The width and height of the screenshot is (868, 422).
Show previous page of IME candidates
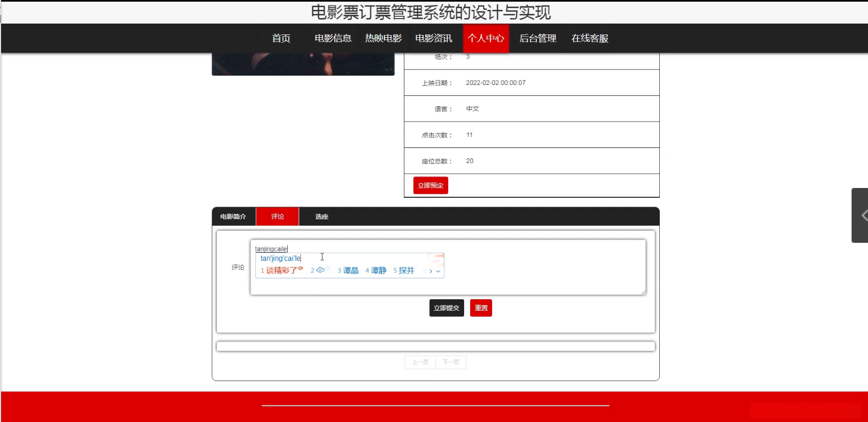pyautogui.click(x=424, y=271)
